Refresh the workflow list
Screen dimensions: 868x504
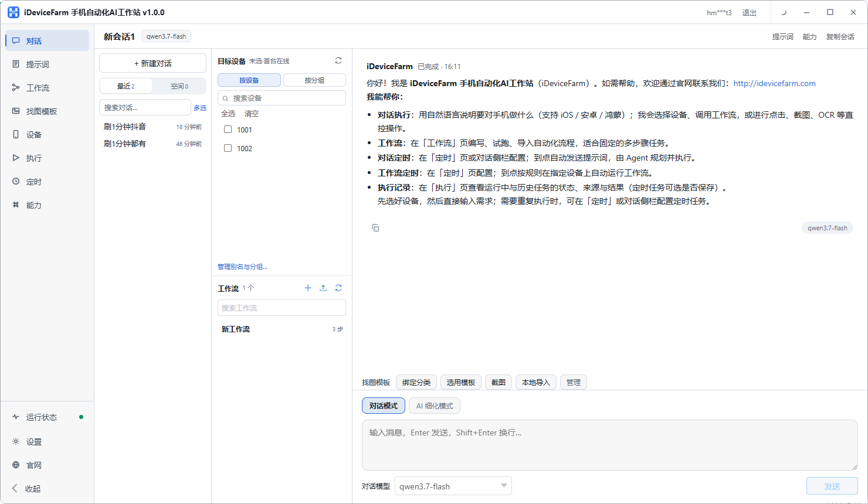pyautogui.click(x=338, y=288)
